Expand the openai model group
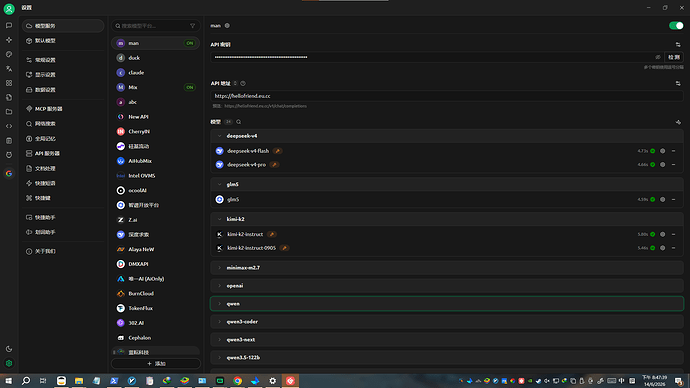This screenshot has height=388, width=690. pos(447,286)
